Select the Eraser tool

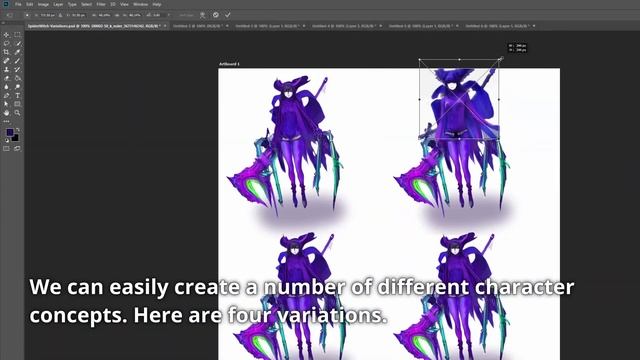tap(6, 78)
